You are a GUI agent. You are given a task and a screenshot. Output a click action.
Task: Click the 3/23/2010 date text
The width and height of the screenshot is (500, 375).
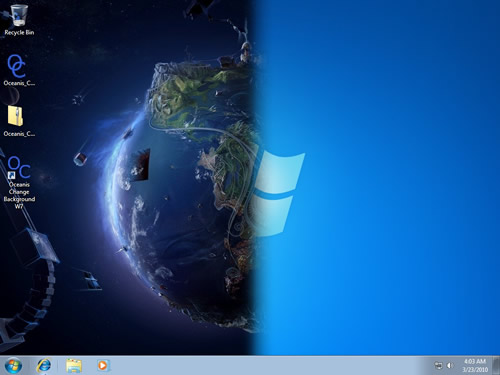coord(475,369)
